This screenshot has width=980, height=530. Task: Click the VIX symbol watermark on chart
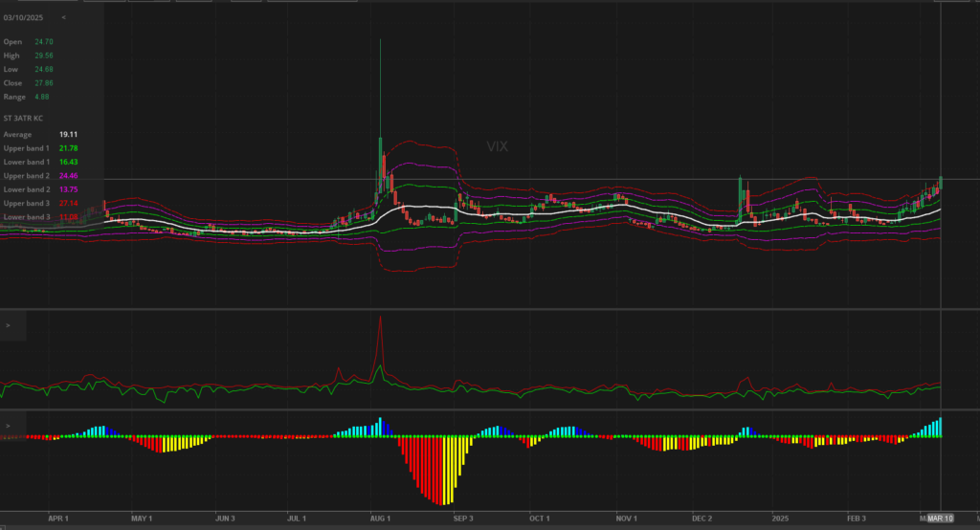pos(497,146)
